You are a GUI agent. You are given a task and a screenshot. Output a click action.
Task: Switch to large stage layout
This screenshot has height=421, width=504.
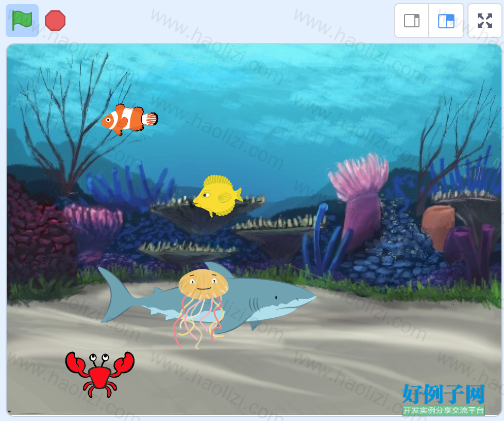tap(446, 21)
